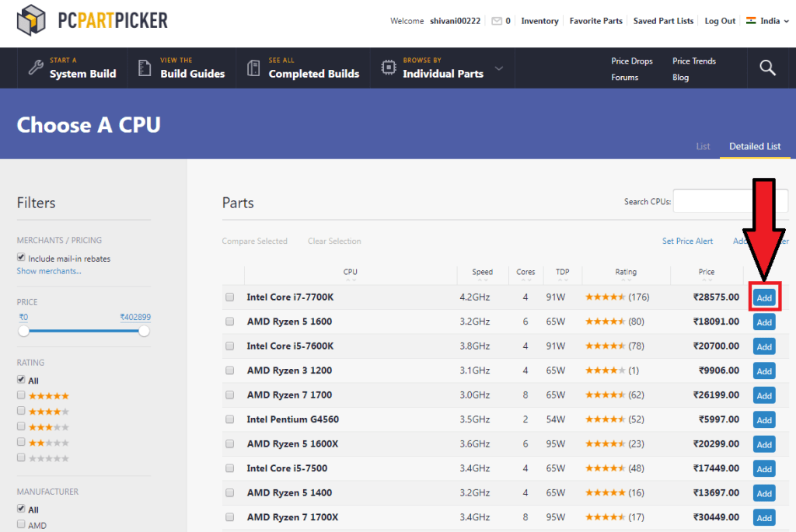
Task: Click the ₹402899 maximum price value
Action: [135, 317]
